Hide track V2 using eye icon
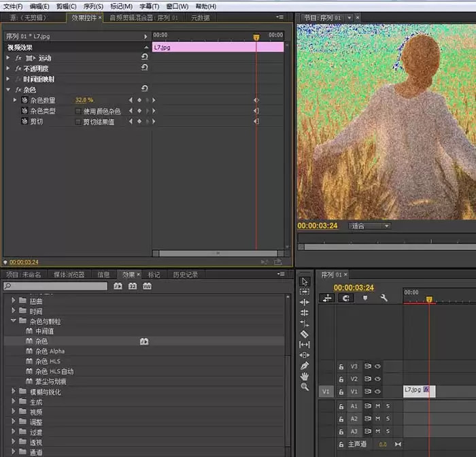This screenshot has width=476, height=457. (377, 379)
